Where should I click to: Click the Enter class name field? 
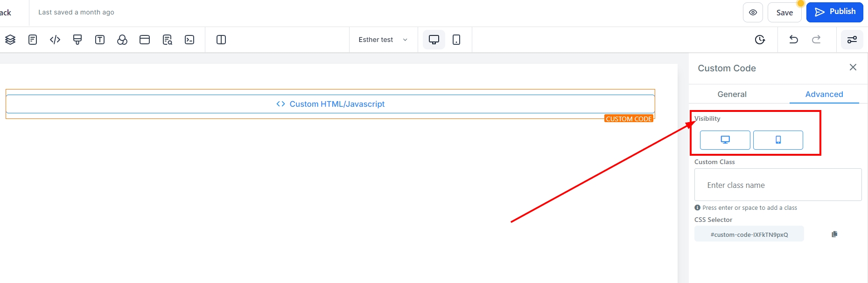[778, 185]
